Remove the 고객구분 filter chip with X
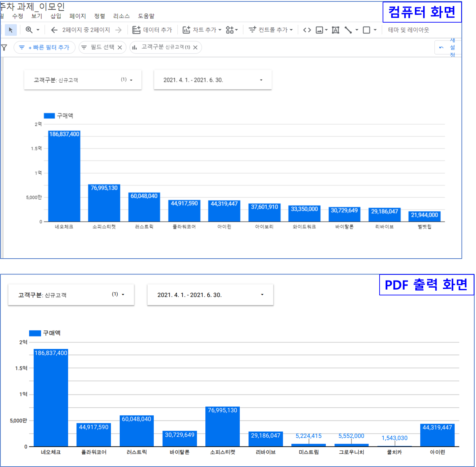 pos(195,48)
